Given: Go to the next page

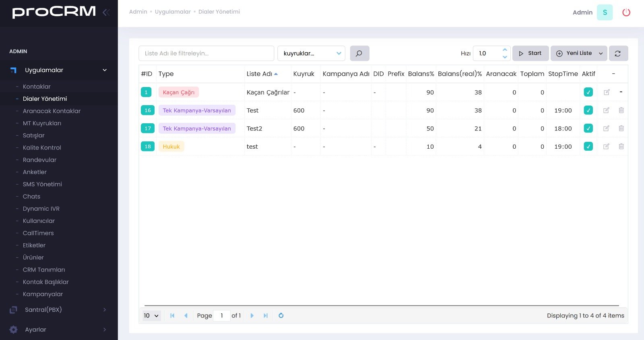Looking at the screenshot, I should point(252,315).
